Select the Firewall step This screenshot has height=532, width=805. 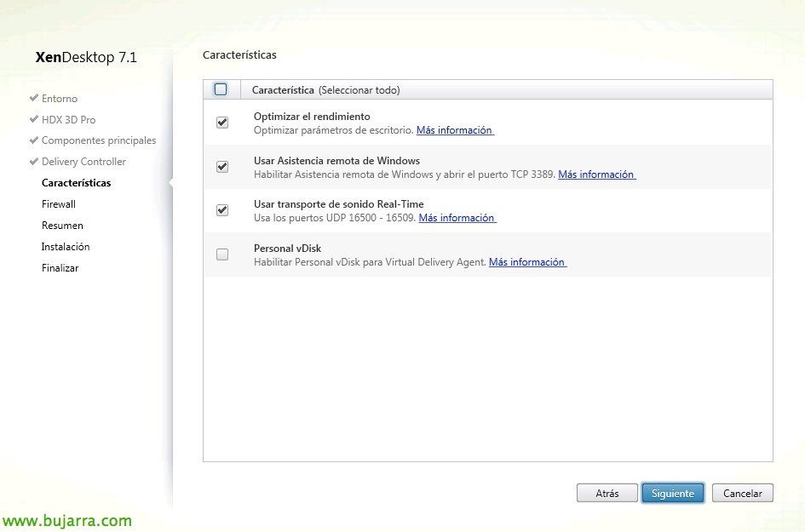(59, 204)
